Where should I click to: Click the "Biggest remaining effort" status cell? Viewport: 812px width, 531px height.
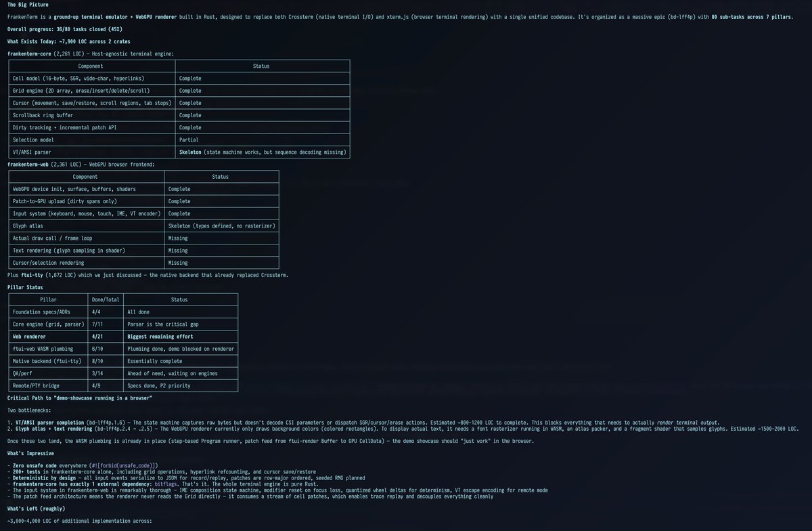pyautogui.click(x=181, y=337)
